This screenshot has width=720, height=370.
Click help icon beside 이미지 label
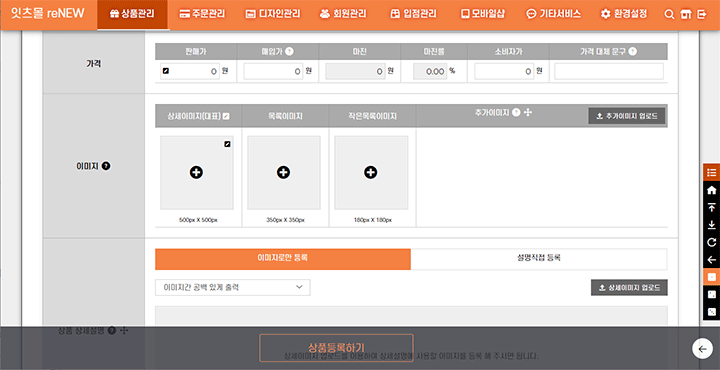106,166
